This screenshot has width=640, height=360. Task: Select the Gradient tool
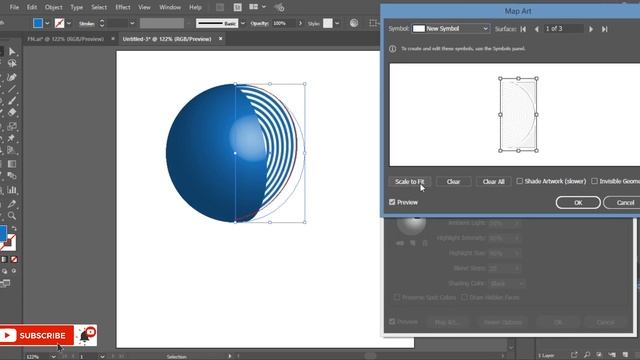(x=12, y=164)
